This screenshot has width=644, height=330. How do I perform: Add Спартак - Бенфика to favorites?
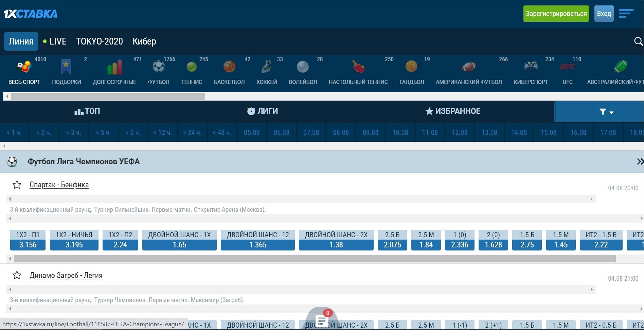click(17, 185)
